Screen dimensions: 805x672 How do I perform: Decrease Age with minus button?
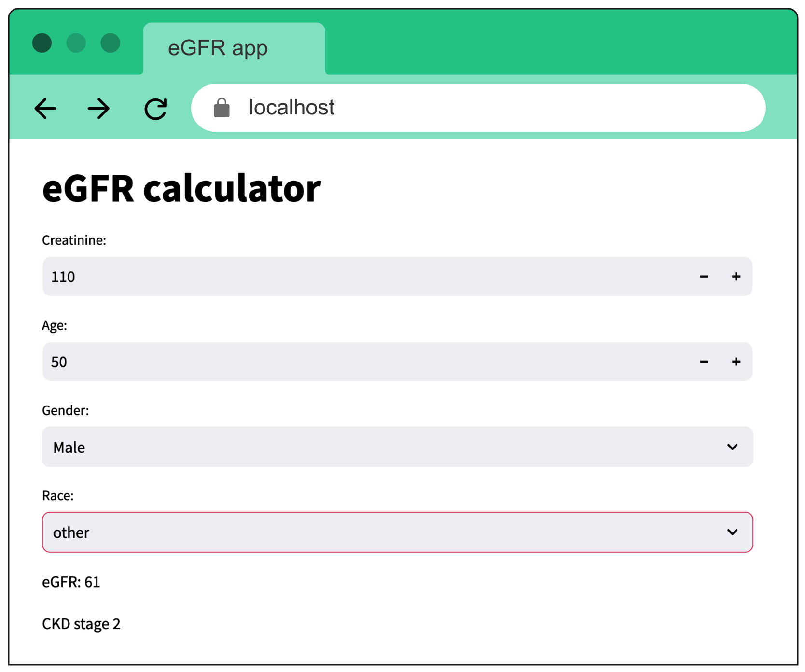[704, 362]
